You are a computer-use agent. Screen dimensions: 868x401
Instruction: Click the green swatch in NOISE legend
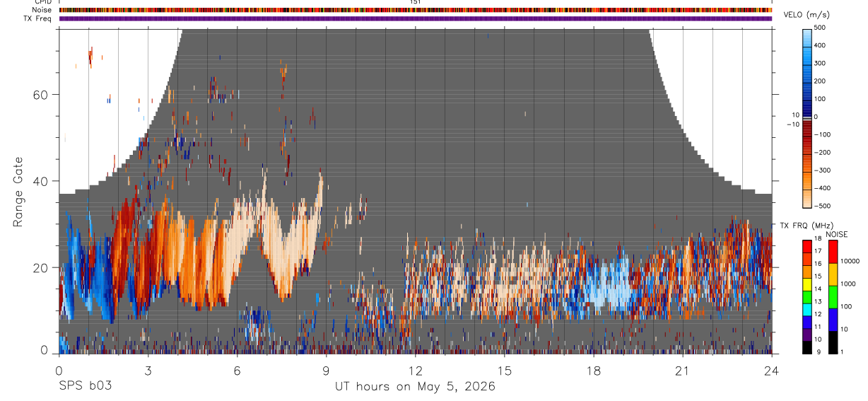tap(833, 296)
